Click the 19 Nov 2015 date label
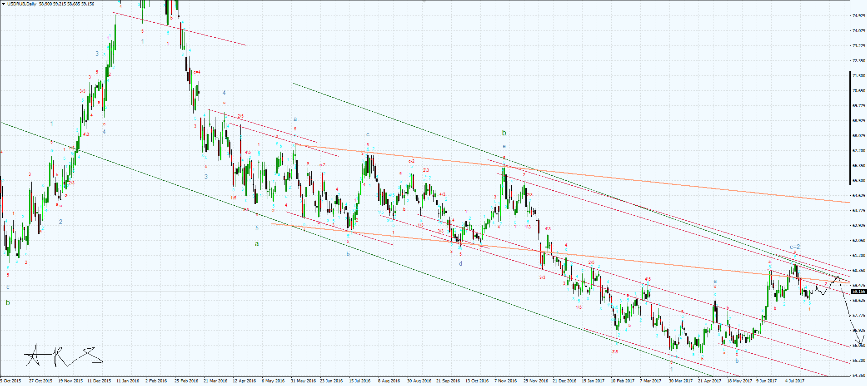The image size is (868, 386). [x=70, y=381]
